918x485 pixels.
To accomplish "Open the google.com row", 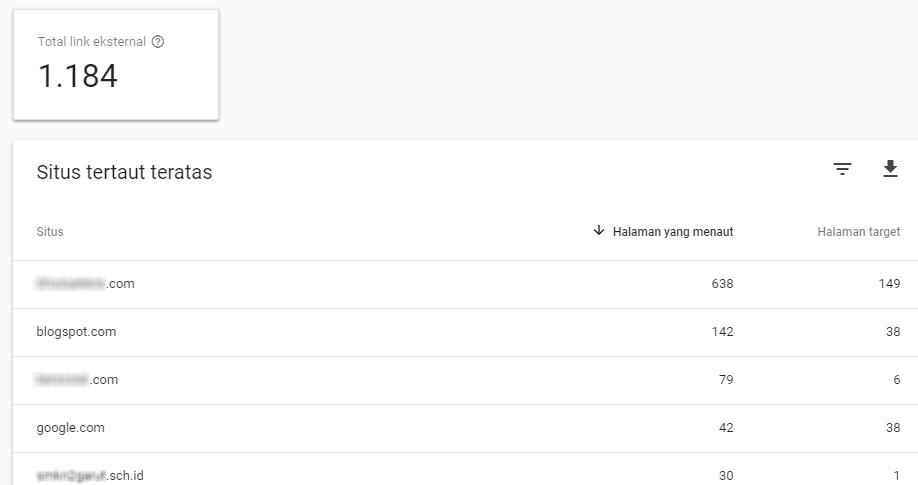I will point(465,428).
